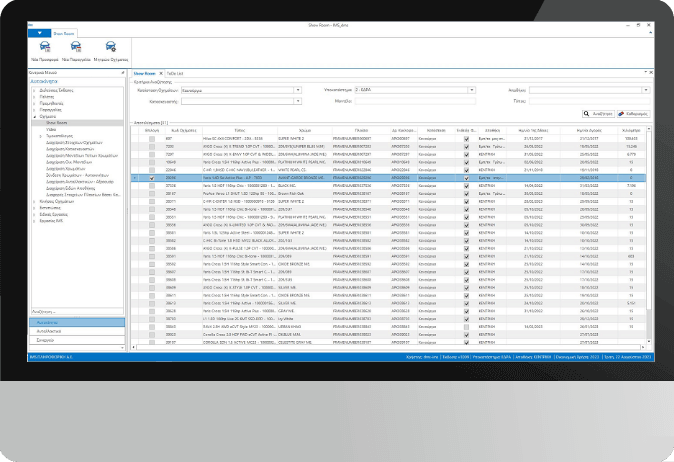Image resolution: width=674 pixels, height=462 pixels.
Task: Click the table's vertical scrollbar down arrow
Action: coord(649,342)
